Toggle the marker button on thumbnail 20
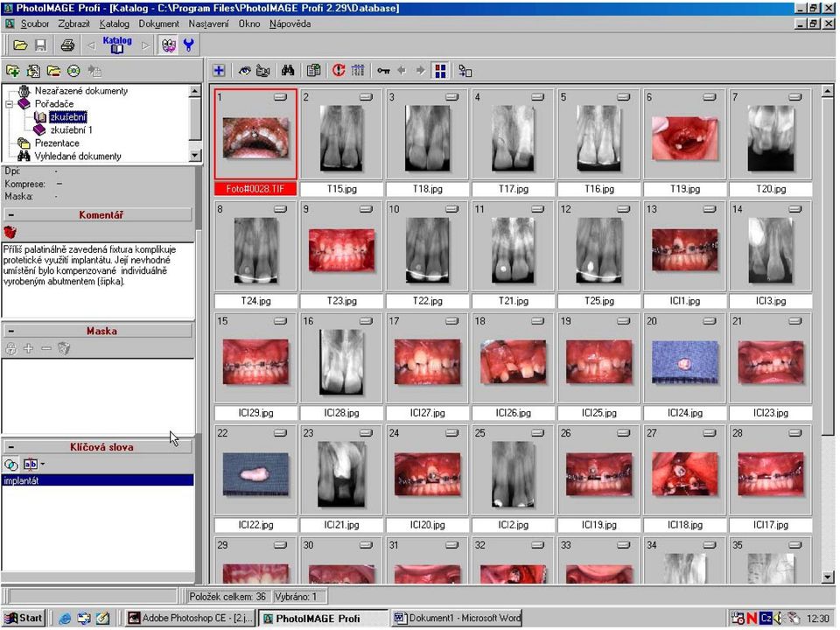This screenshot has height=630, width=840. 710,321
